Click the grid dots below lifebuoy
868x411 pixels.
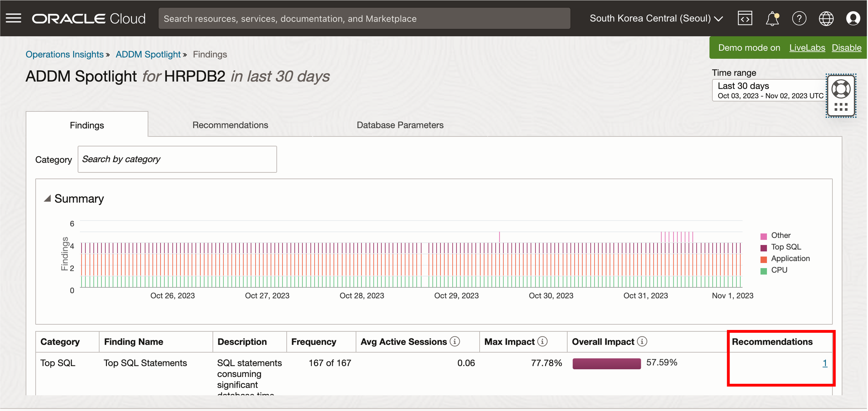pyautogui.click(x=841, y=107)
